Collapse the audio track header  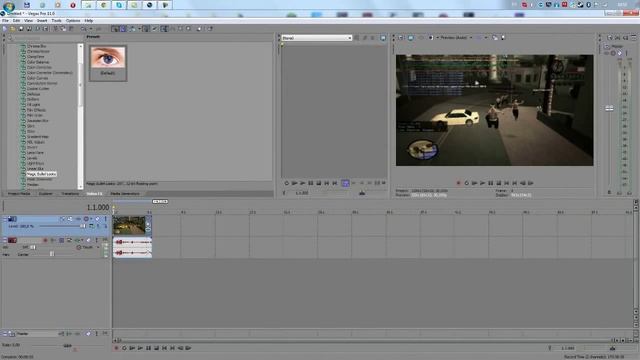pos(5,240)
